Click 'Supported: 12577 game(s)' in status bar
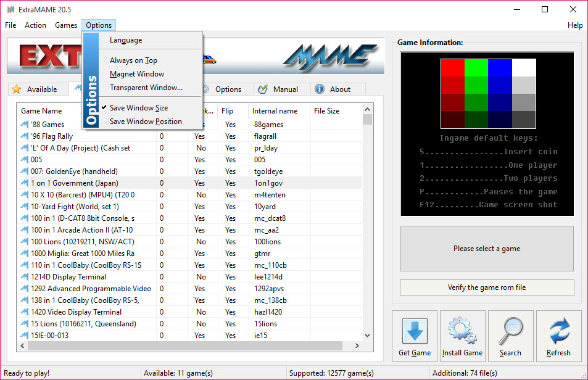This screenshot has height=380, width=588. pyautogui.click(x=331, y=373)
